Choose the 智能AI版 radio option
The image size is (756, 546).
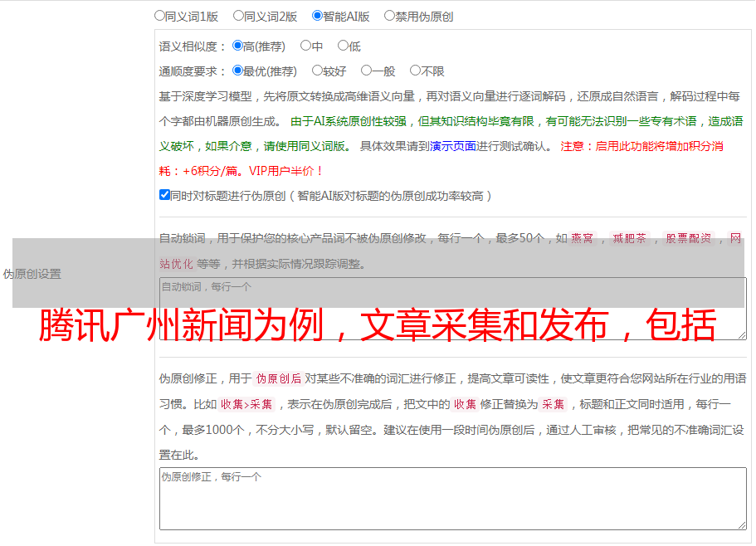pyautogui.click(x=317, y=16)
